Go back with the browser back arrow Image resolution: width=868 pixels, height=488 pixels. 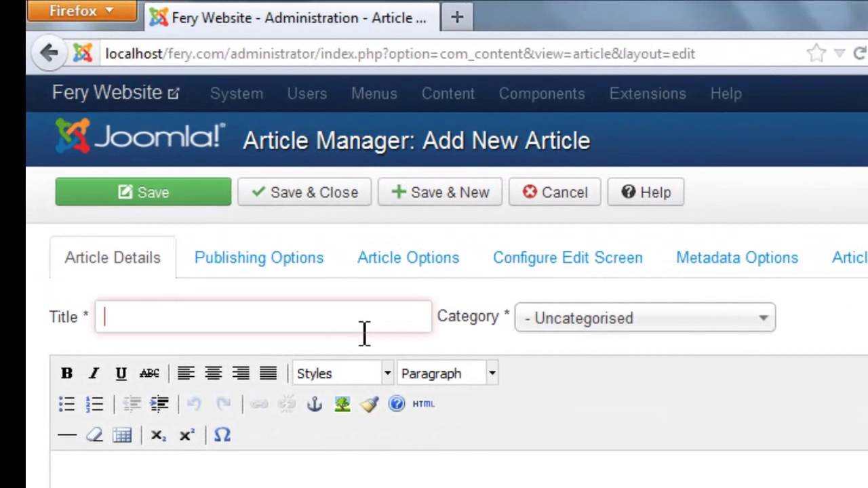[49, 53]
